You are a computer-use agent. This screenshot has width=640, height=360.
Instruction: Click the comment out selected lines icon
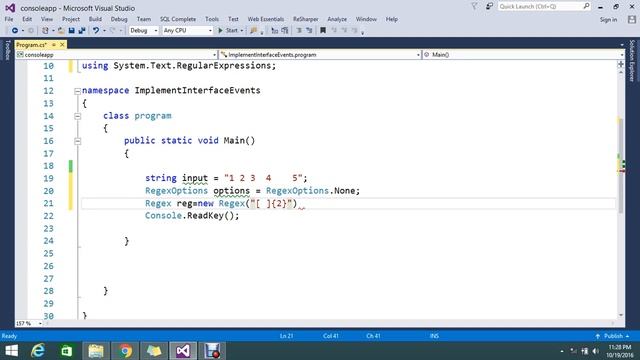(x=274, y=31)
